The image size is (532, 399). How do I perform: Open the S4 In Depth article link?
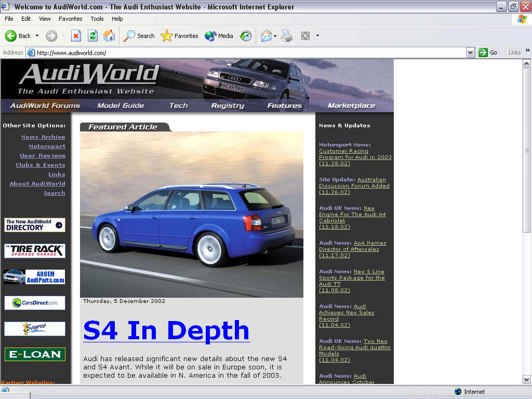tap(166, 330)
